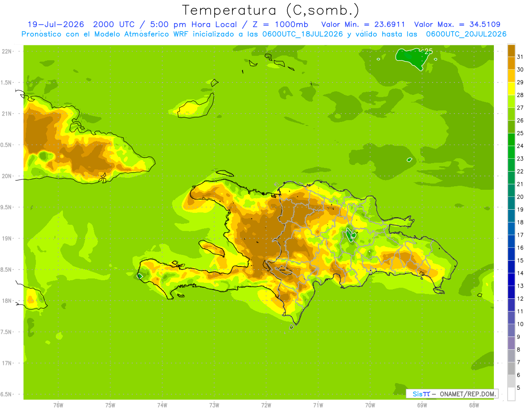The width and height of the screenshot is (532, 411).
Task: Click the "2000 UTC" time label
Action: (114, 24)
